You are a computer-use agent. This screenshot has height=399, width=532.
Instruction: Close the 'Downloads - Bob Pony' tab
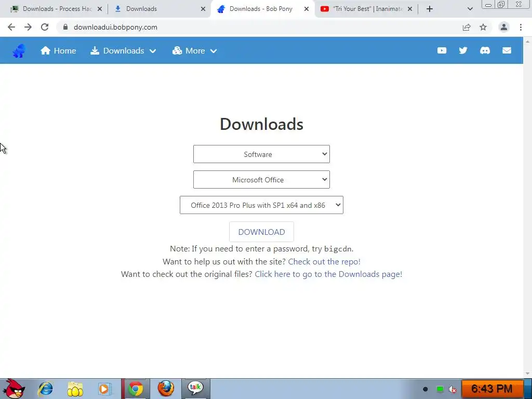307,9
